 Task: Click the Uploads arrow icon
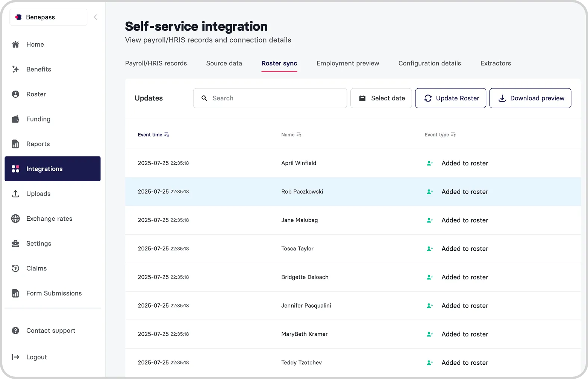tap(15, 194)
